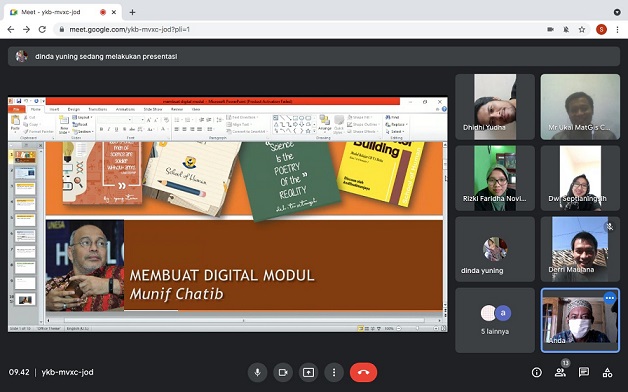
Task: Open a new browser tab with plus
Action: pos(132,12)
